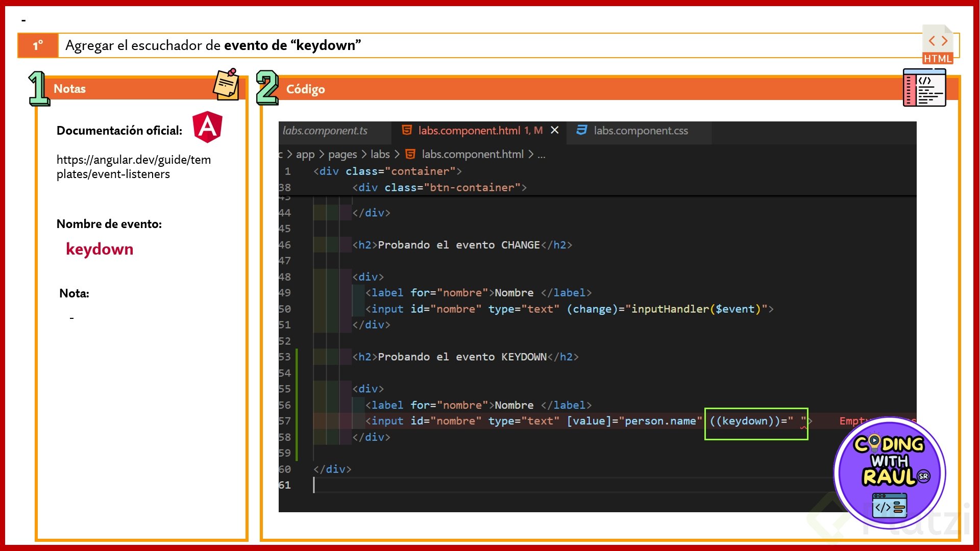Image resolution: width=980 pixels, height=551 pixels.
Task: Select the 'labs' folder breadcrumb segment
Action: click(380, 154)
